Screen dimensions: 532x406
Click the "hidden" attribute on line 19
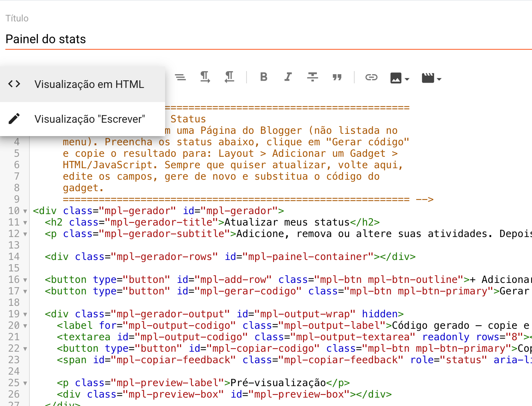point(380,314)
